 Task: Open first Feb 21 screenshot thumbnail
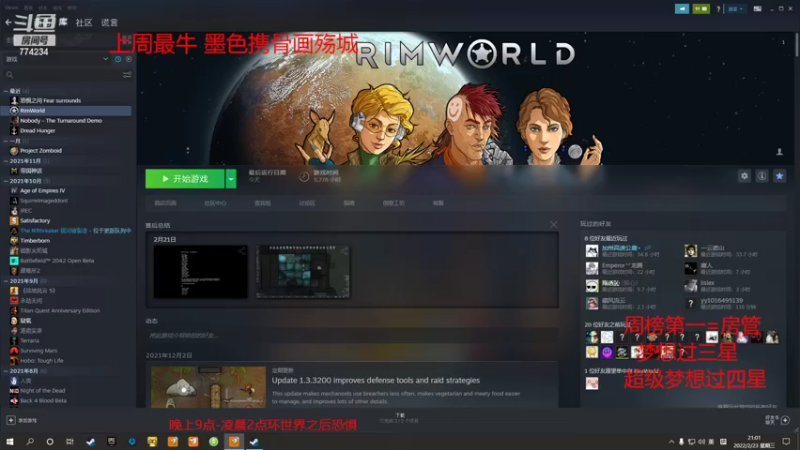pyautogui.click(x=201, y=271)
